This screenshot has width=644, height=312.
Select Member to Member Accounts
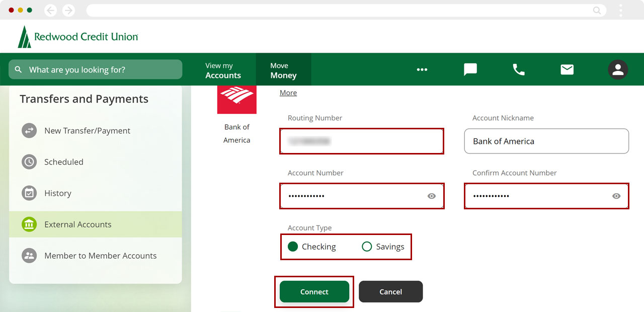96,256
